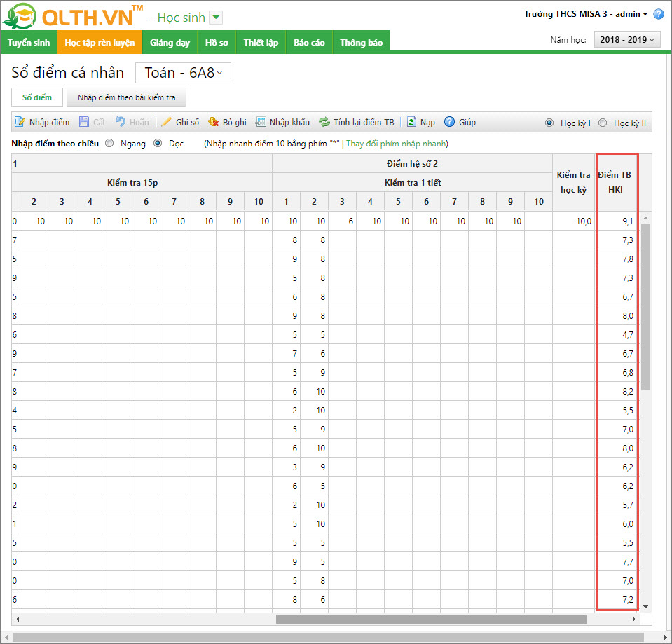Click the Bỏ ghi icon

[214, 122]
